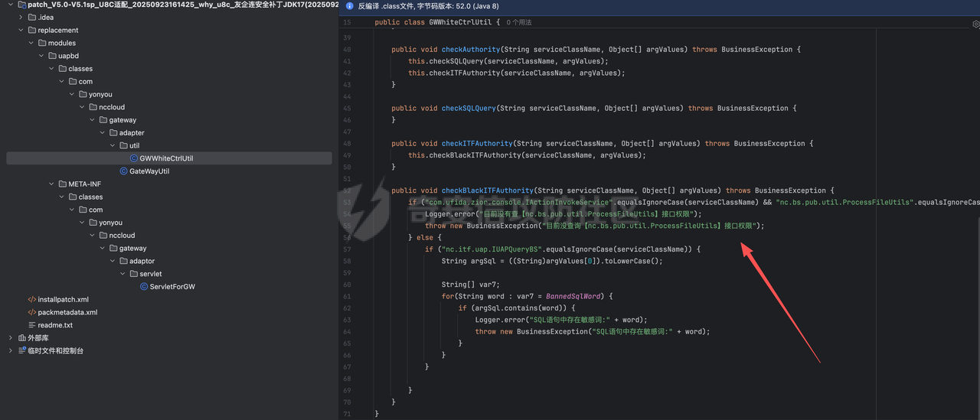
Task: Click the decompiled-file info icon in banner
Action: coord(350,5)
